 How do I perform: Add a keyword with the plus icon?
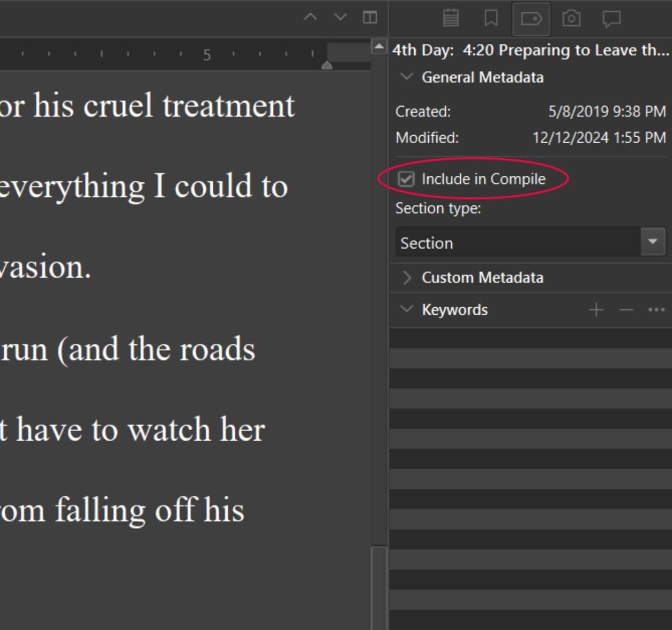coord(596,310)
